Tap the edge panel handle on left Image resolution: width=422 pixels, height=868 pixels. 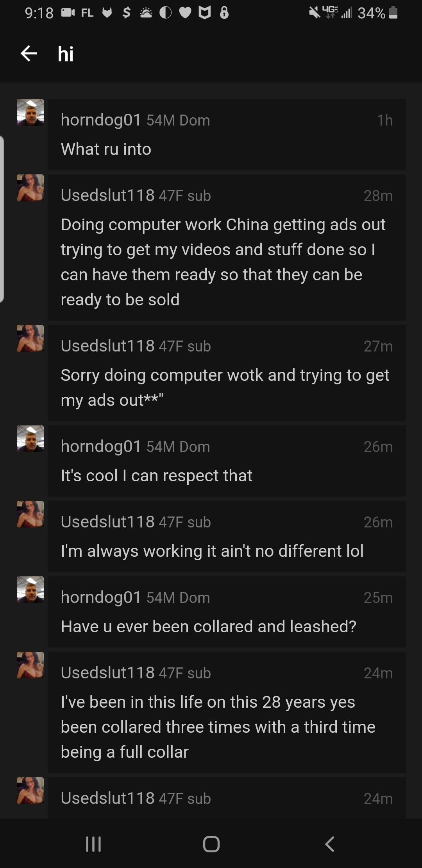click(x=2, y=219)
